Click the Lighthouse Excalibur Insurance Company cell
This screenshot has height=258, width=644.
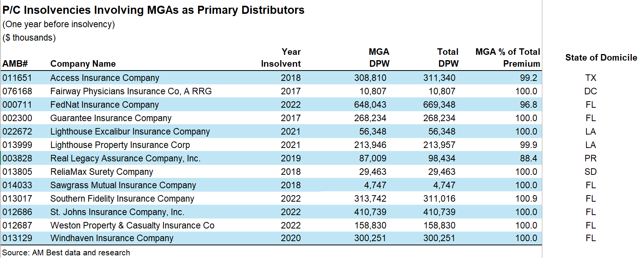(x=130, y=131)
